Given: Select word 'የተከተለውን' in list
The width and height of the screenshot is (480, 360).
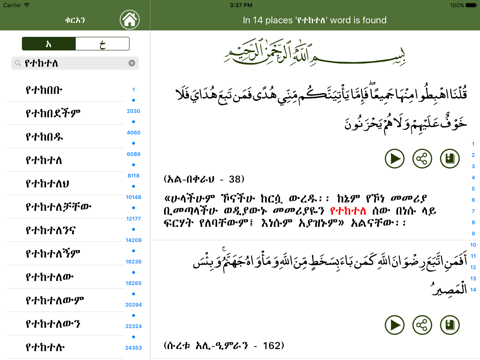Looking at the screenshot, I should click(66, 324).
